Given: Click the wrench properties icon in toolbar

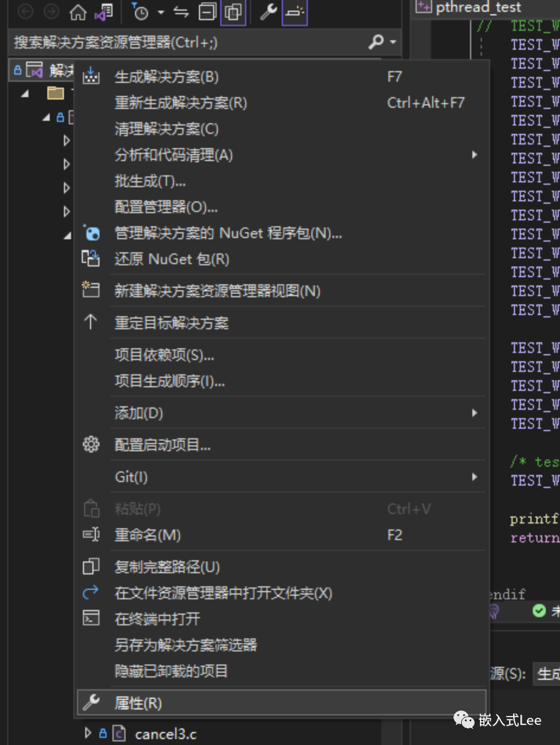Looking at the screenshot, I should (x=268, y=12).
